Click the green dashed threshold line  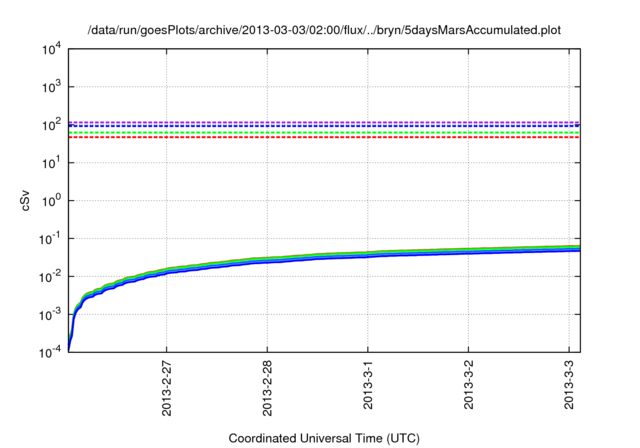point(324,133)
